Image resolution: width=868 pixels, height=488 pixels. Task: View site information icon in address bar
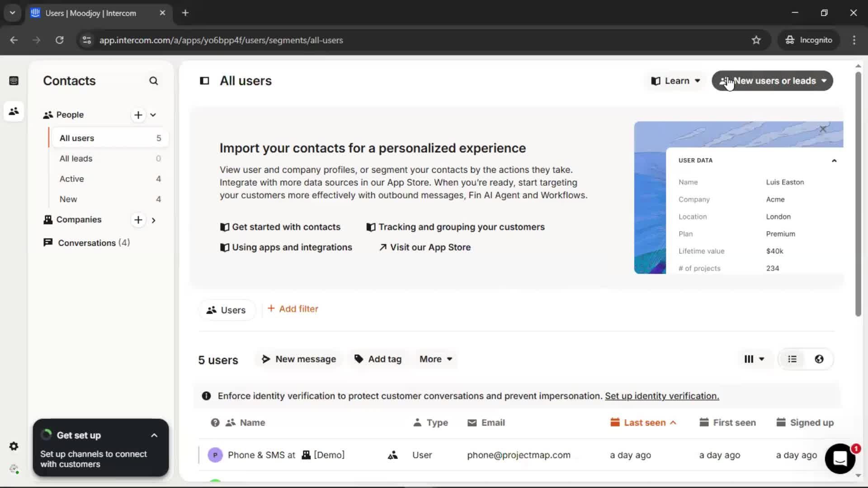(87, 40)
